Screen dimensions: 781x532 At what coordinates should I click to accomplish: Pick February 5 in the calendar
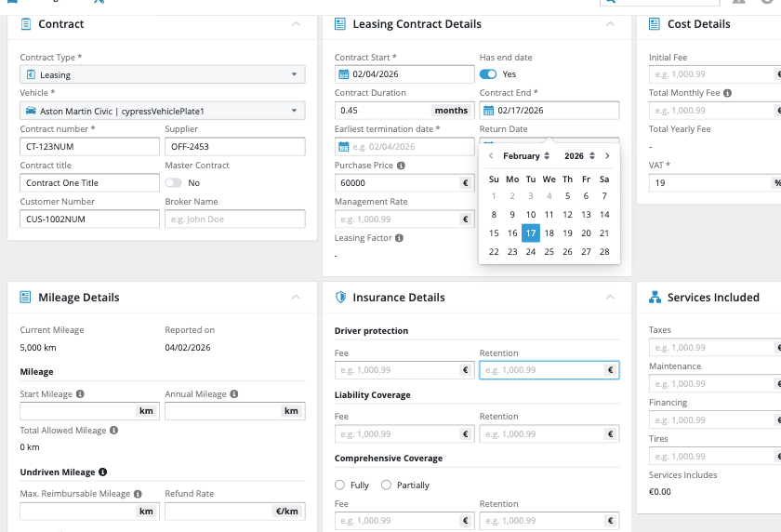pos(567,196)
